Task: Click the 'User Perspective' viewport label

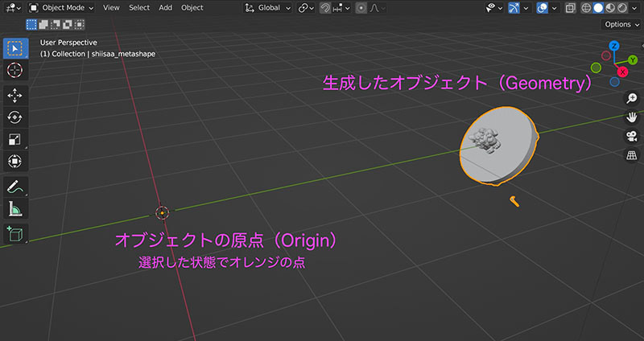Action: click(68, 43)
